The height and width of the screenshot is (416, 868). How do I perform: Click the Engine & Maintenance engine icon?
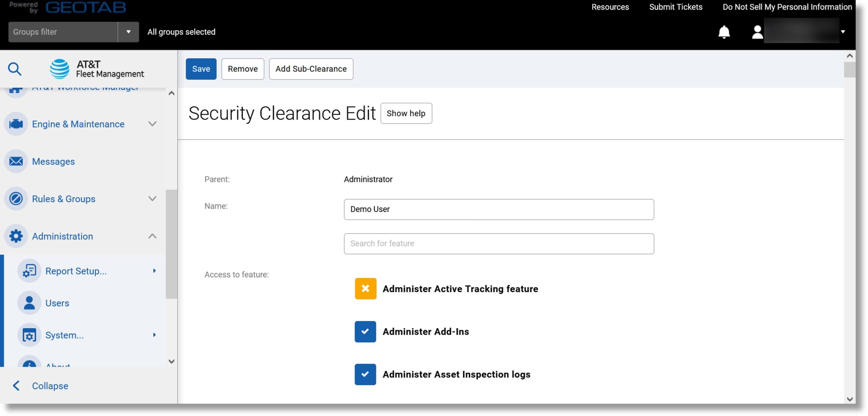tap(16, 124)
